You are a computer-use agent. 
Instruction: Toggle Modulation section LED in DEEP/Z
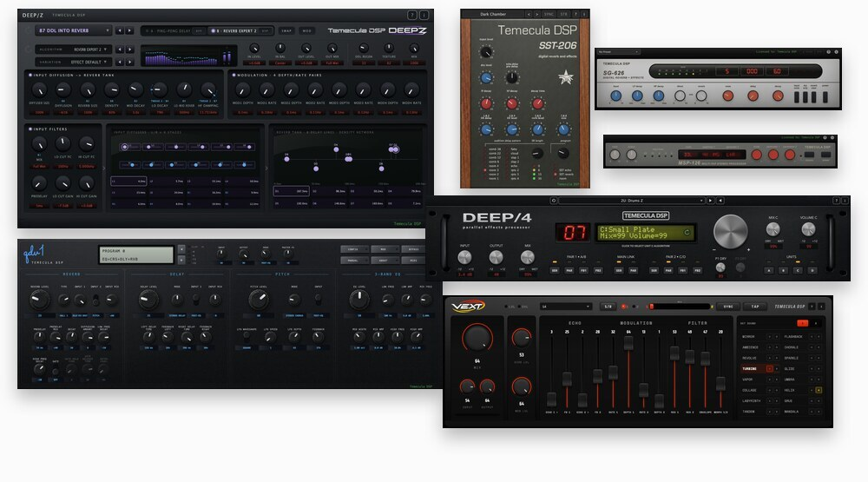pos(233,75)
